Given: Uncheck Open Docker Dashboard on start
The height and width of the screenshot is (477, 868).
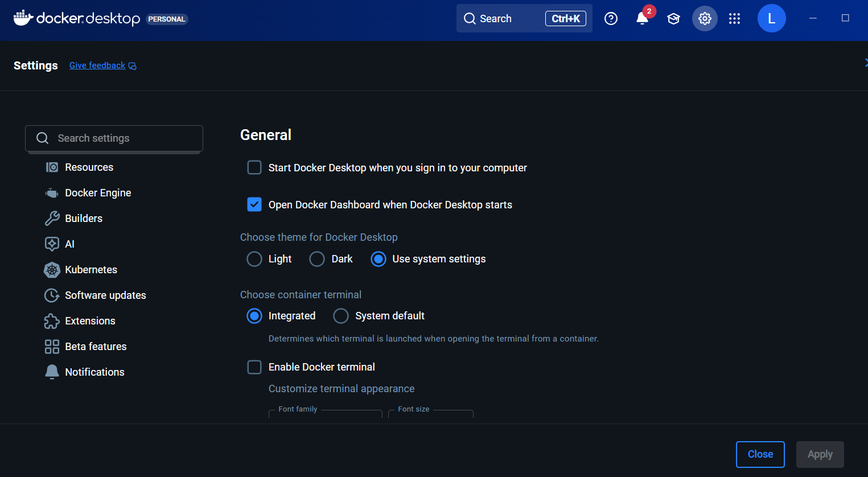Looking at the screenshot, I should 254,204.
